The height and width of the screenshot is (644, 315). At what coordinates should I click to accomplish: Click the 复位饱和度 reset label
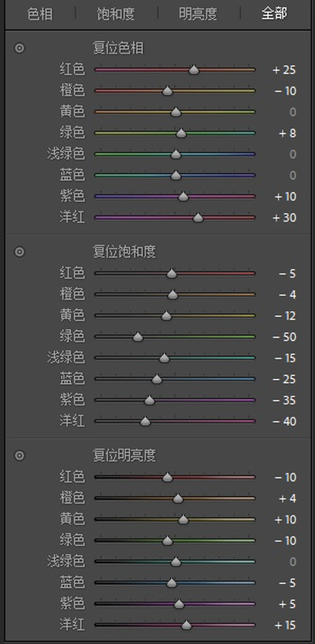coord(124,252)
